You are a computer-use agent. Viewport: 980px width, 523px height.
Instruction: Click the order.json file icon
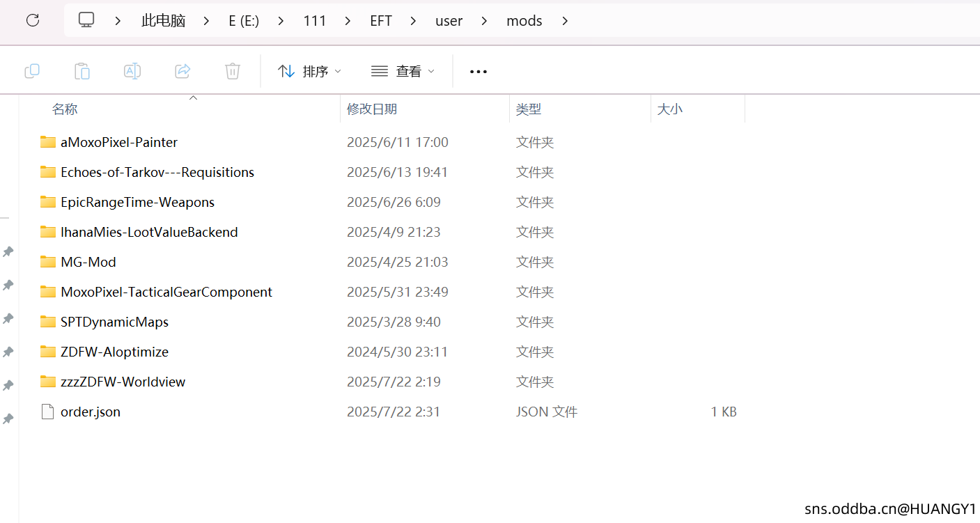47,412
